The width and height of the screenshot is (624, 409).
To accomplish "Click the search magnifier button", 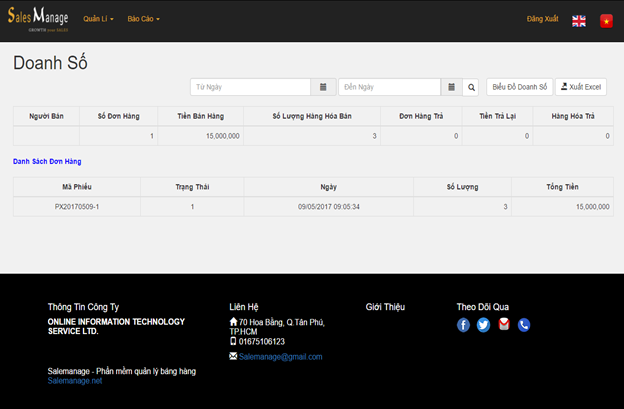I will click(x=472, y=87).
